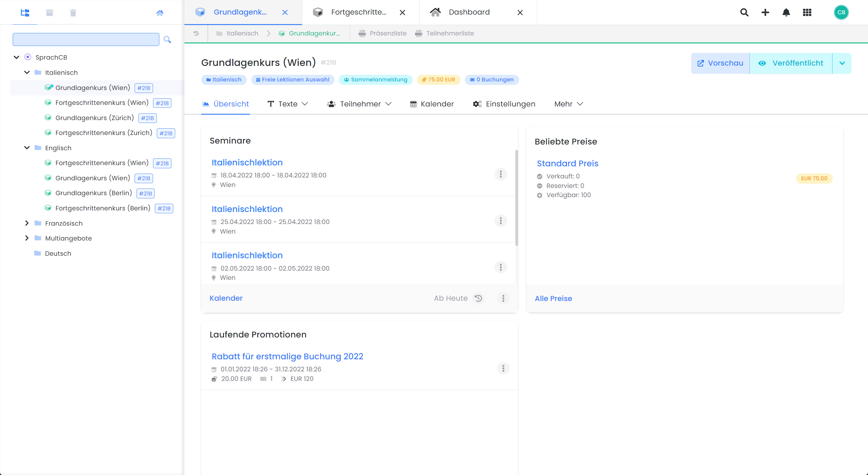Toggle the Ab Heute calendar filter
868x475 pixels.
pyautogui.click(x=459, y=298)
